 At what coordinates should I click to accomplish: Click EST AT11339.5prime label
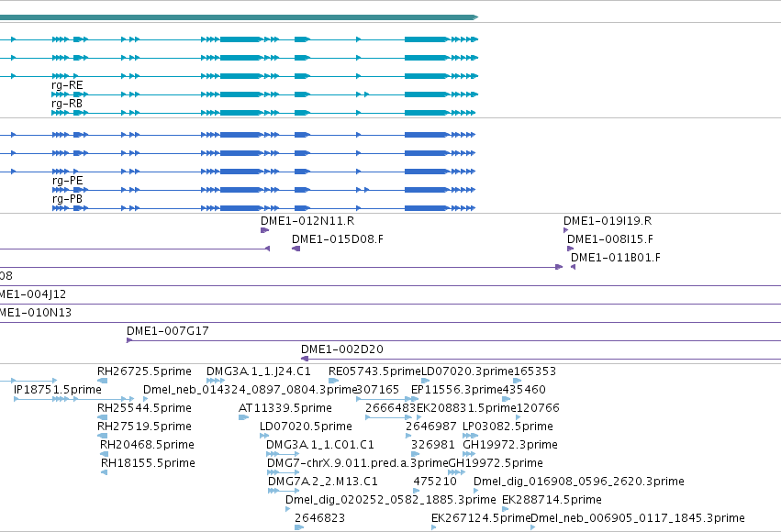coord(285,408)
